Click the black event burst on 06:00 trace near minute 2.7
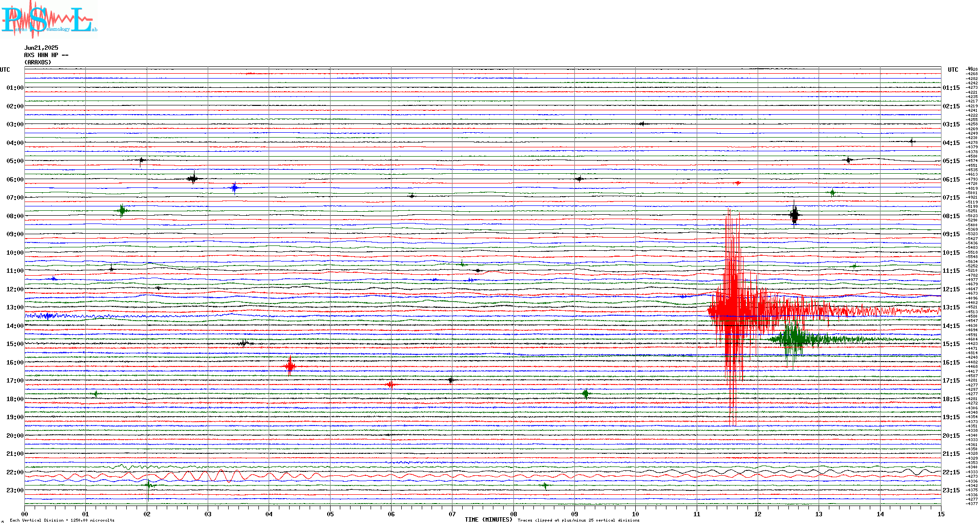Screen dimensions: 980x527 [194, 179]
